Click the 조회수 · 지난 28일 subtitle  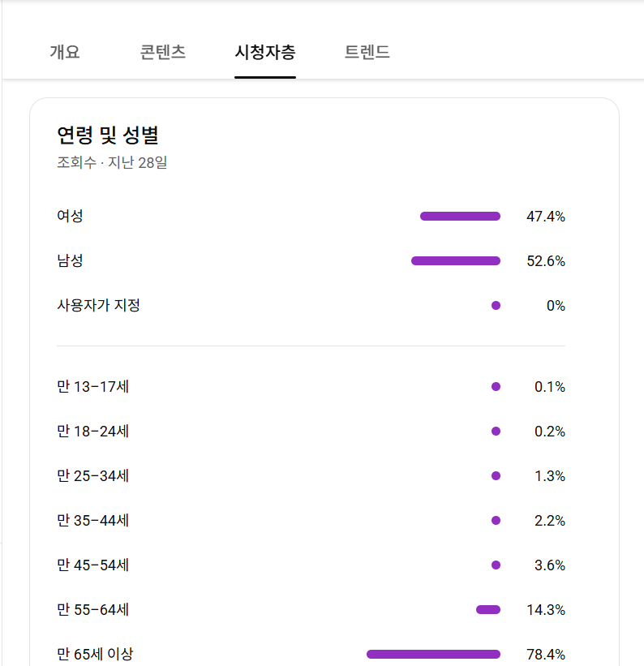(112, 162)
